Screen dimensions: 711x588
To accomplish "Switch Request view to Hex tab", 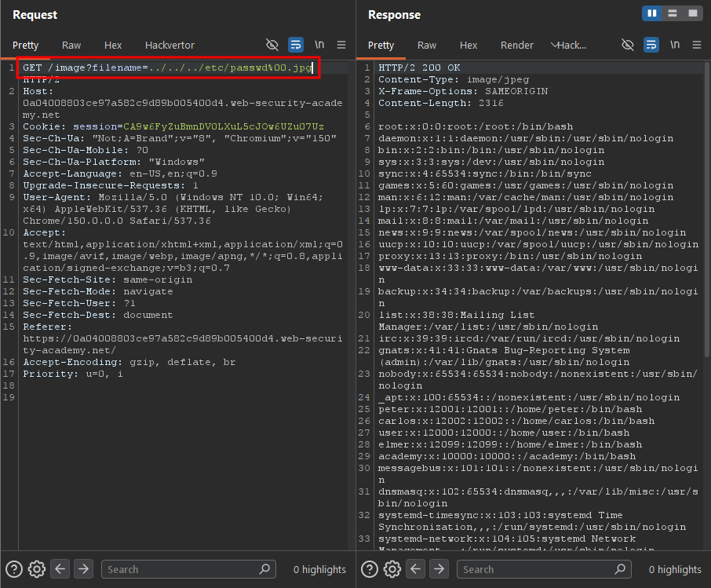I will (x=113, y=46).
